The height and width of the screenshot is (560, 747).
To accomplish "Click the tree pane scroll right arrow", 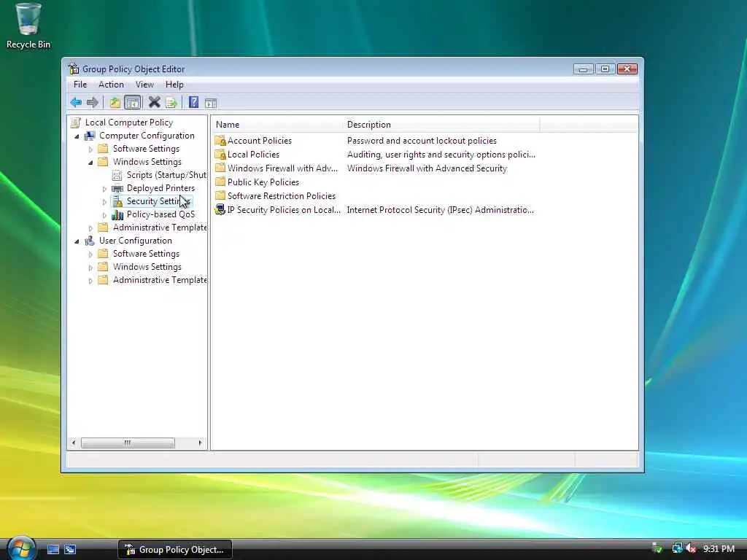I will coord(200,443).
